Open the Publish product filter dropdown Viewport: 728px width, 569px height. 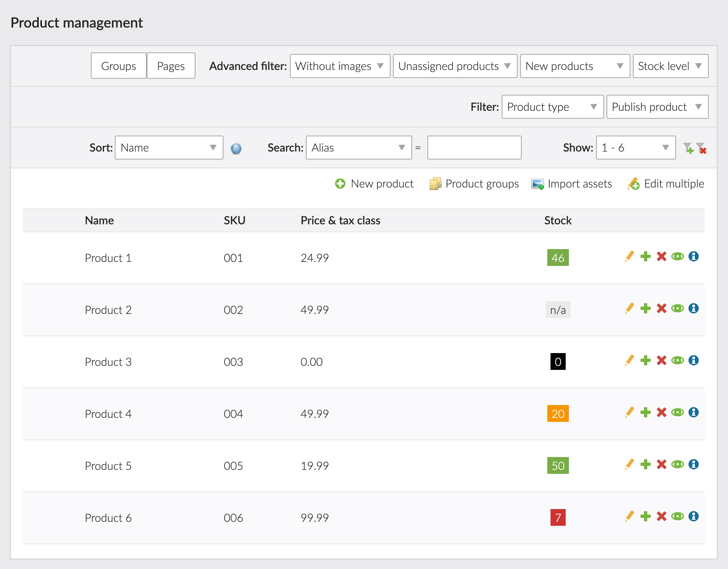[657, 107]
